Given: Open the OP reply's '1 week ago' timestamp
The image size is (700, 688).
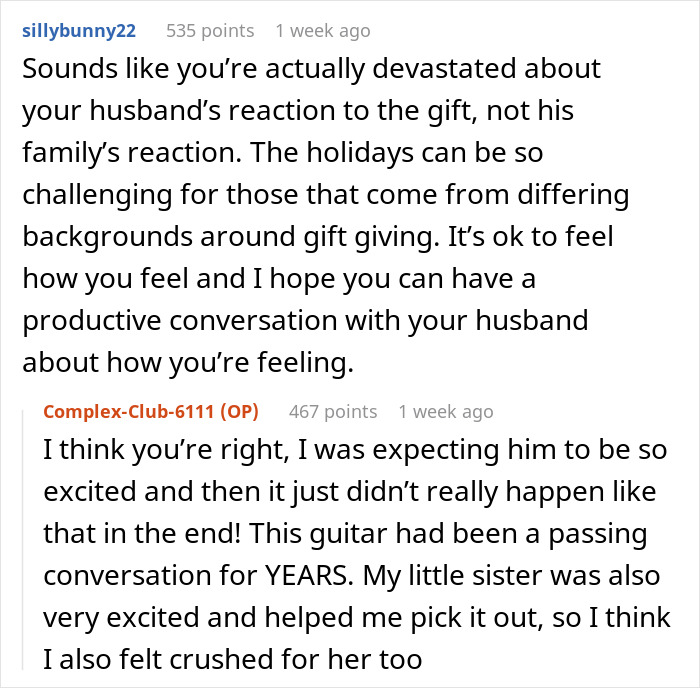Looking at the screenshot, I should click(446, 412).
